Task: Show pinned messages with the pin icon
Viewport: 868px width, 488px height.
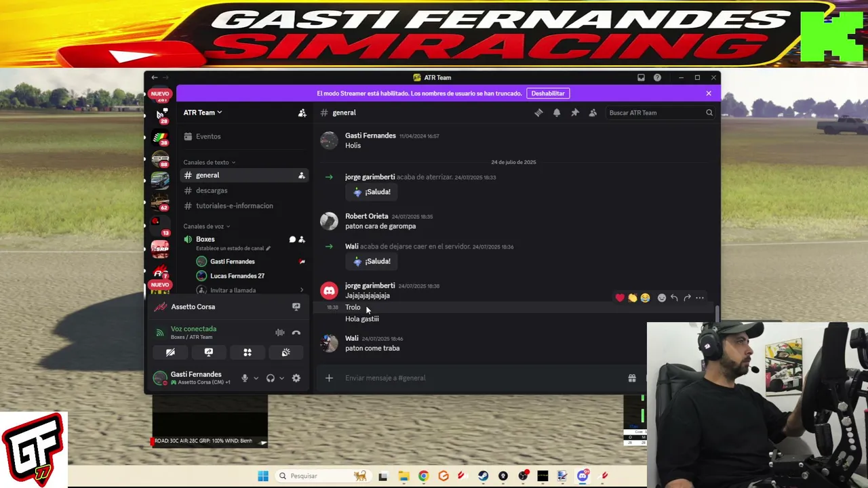Action: point(574,113)
